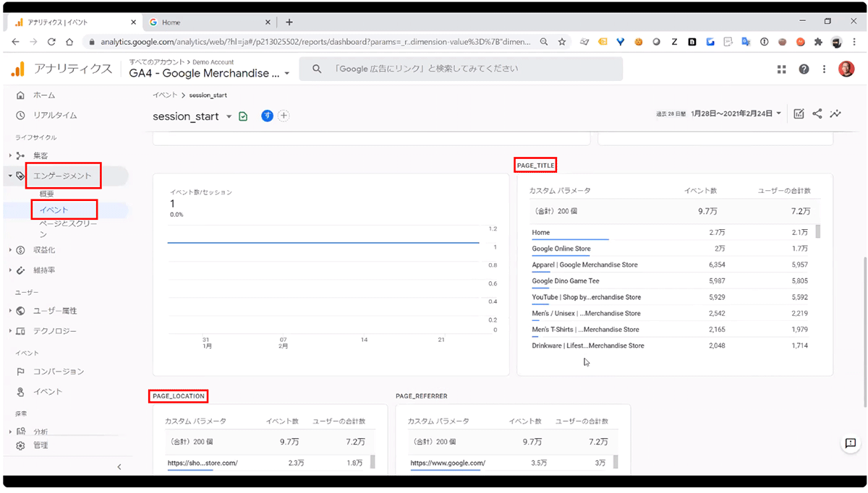Expand the ユーザー属性 section arrow

[x=10, y=311]
